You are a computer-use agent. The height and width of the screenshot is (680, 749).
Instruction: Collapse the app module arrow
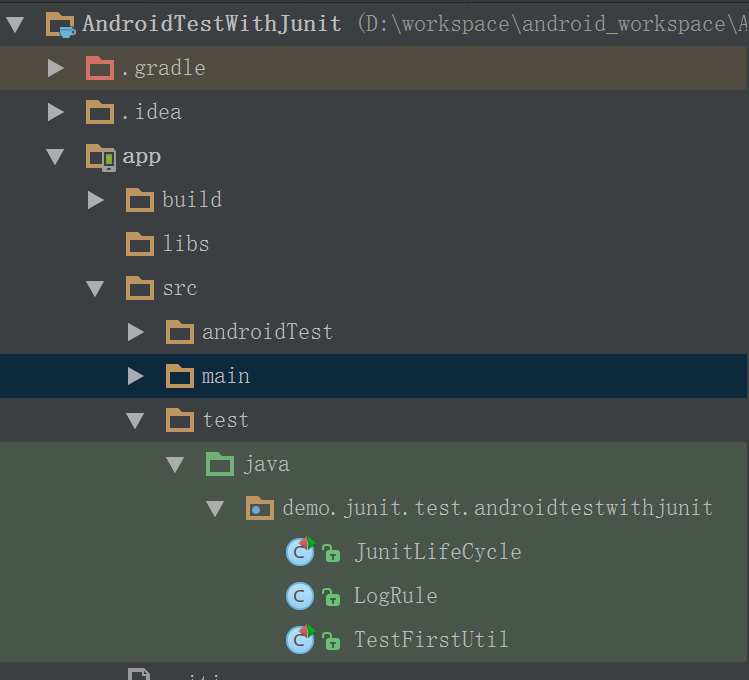(55, 157)
